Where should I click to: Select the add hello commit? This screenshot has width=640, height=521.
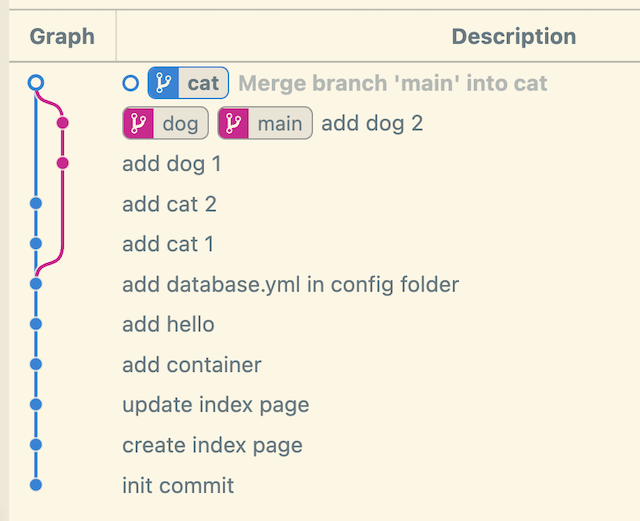tap(168, 324)
